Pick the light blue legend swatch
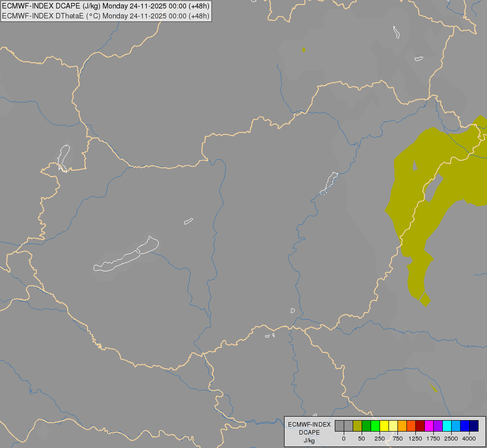The width and height of the screenshot is (487, 448). 456,426
